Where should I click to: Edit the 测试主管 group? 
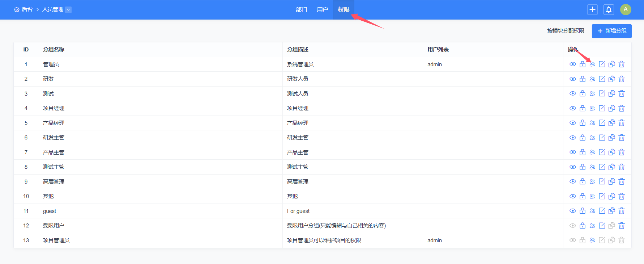click(x=602, y=167)
